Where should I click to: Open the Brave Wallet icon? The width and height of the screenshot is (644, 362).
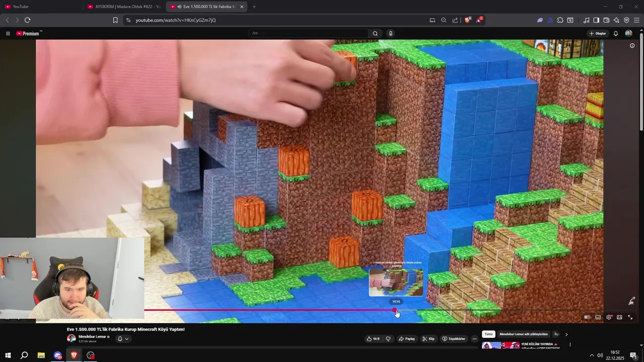point(606,20)
